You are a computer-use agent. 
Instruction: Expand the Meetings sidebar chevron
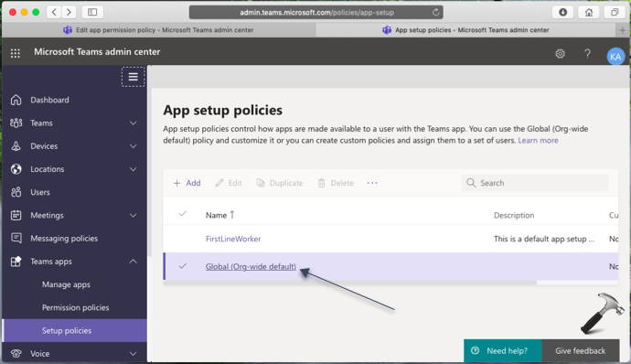[x=134, y=216]
